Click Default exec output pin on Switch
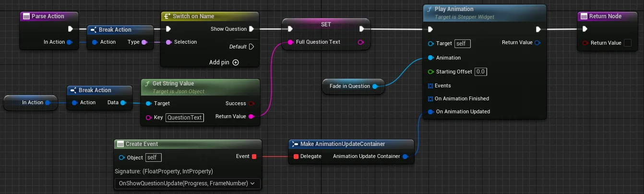This screenshot has height=194, width=644. pos(252,47)
